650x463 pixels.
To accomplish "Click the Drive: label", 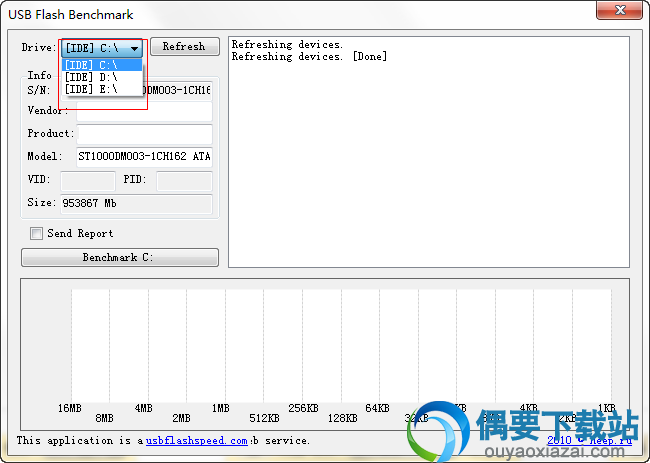I will pyautogui.click(x=39, y=47).
